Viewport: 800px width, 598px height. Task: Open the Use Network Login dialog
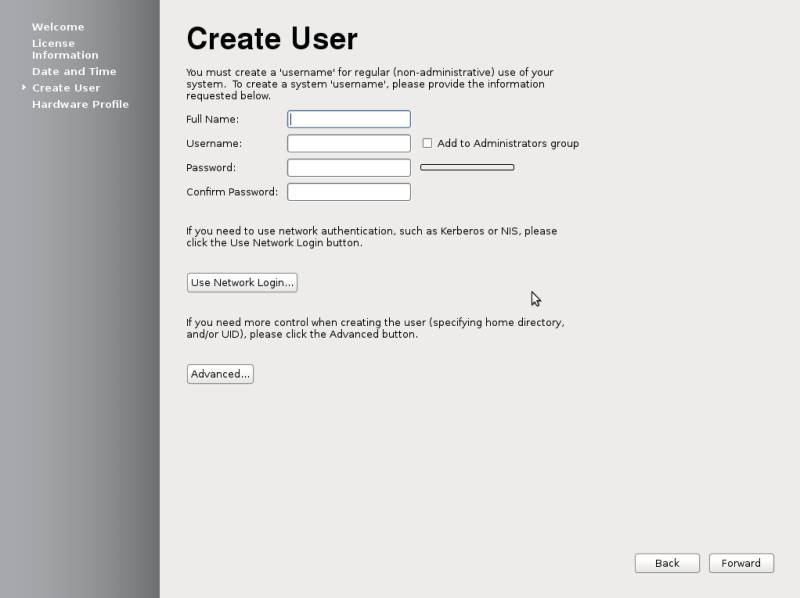[x=242, y=282]
